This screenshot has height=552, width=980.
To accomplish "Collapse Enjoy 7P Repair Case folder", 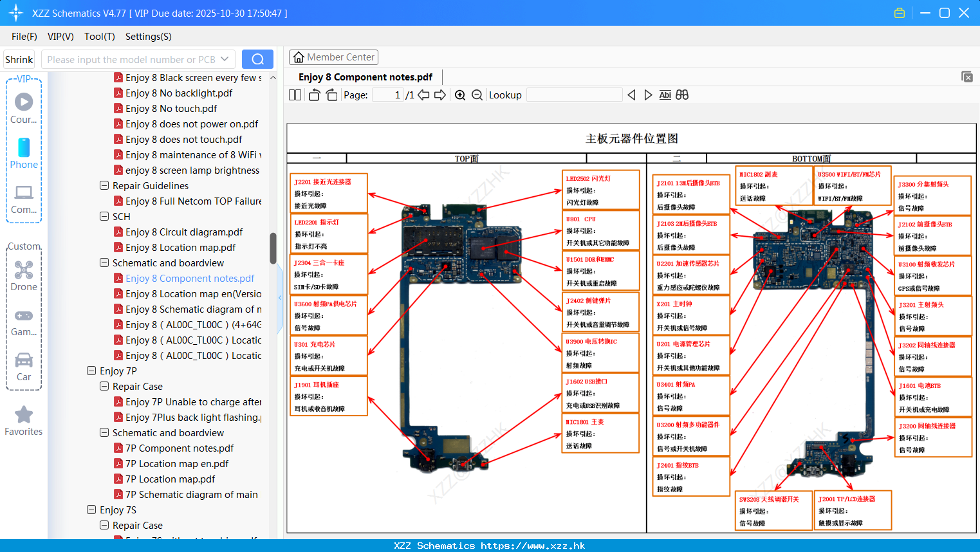I will coord(104,386).
